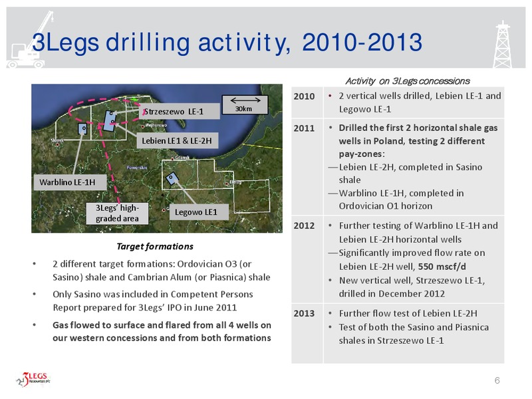The image size is (532, 399).
Task: Click the 'Target formations' heading
Action: [155, 246]
